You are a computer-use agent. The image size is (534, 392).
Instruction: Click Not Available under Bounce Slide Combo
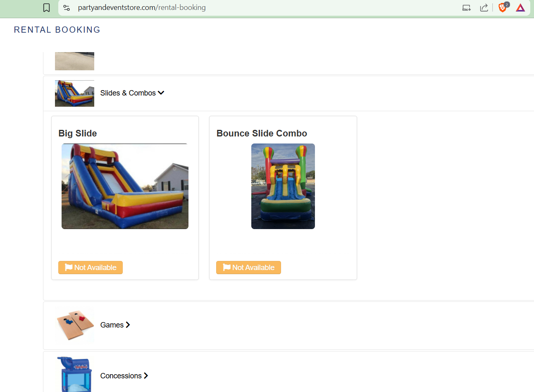(x=248, y=268)
